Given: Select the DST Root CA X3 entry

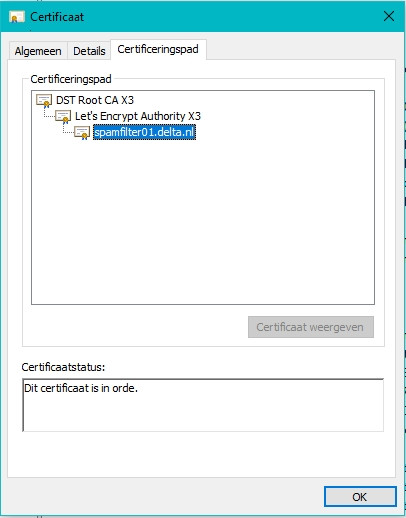Looking at the screenshot, I should point(95,100).
